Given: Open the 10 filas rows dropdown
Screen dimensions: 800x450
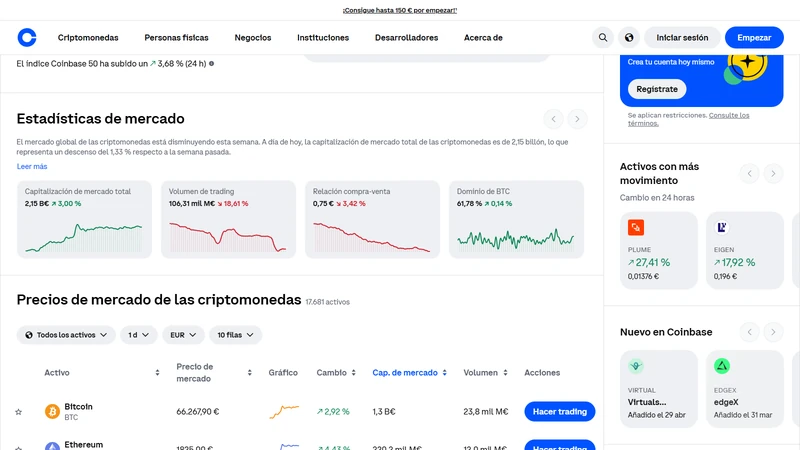Looking at the screenshot, I should click(x=235, y=335).
